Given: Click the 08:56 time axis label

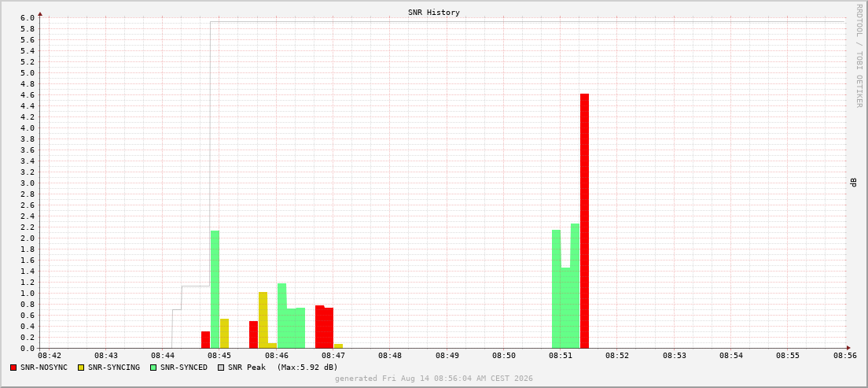Looking at the screenshot, I should point(845,355).
